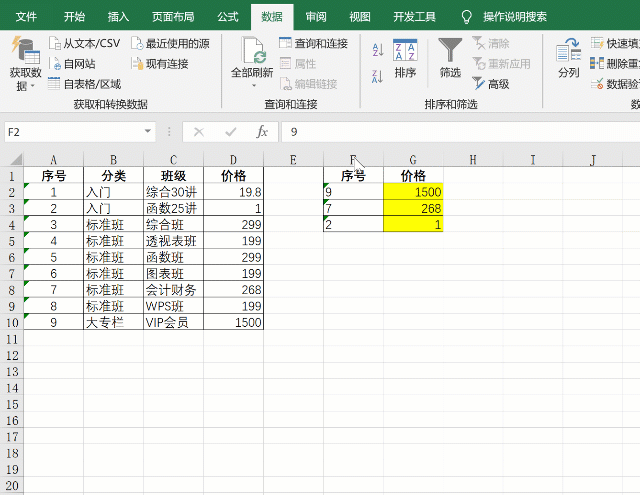Select column D header
The image size is (640, 495).
(233, 160)
